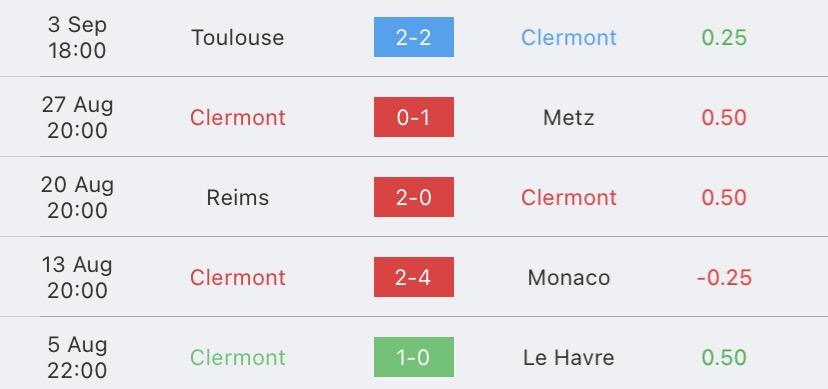828x389 pixels.
Task: Select the Monaco team name
Action: (x=569, y=278)
